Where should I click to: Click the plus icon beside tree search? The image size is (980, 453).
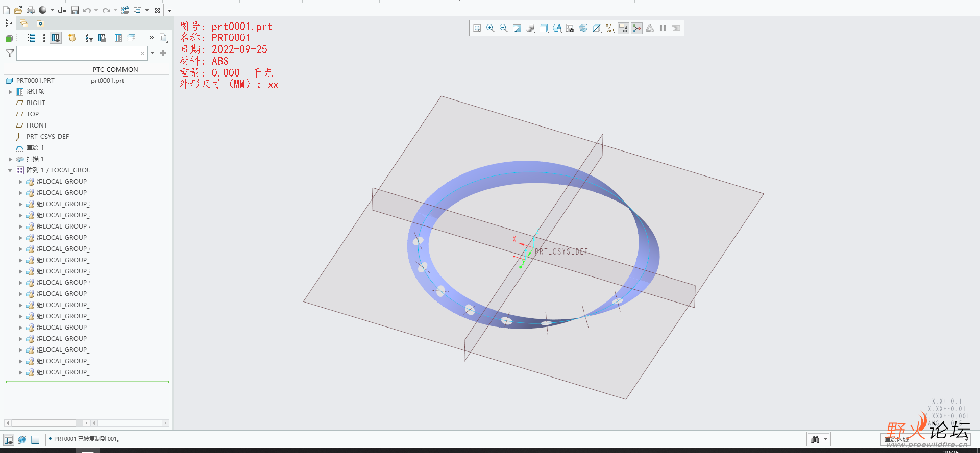click(x=163, y=53)
